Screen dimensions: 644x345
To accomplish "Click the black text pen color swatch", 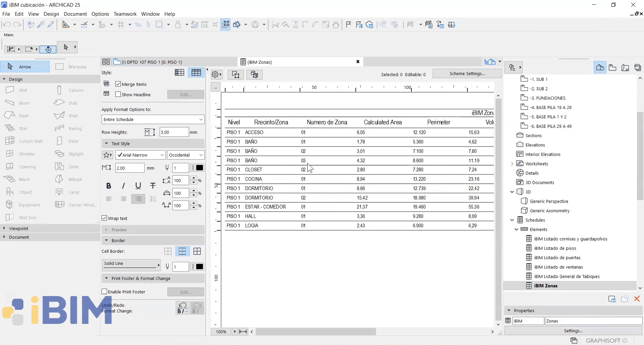I will click(x=199, y=168).
